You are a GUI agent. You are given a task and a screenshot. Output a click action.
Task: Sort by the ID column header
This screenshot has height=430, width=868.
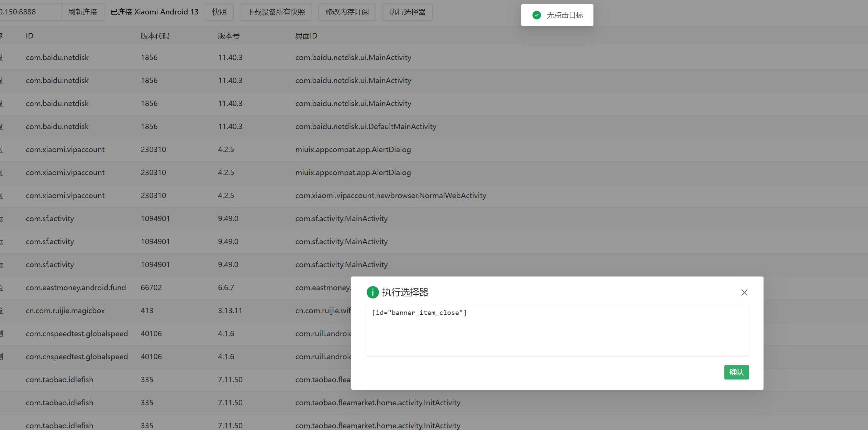29,35
